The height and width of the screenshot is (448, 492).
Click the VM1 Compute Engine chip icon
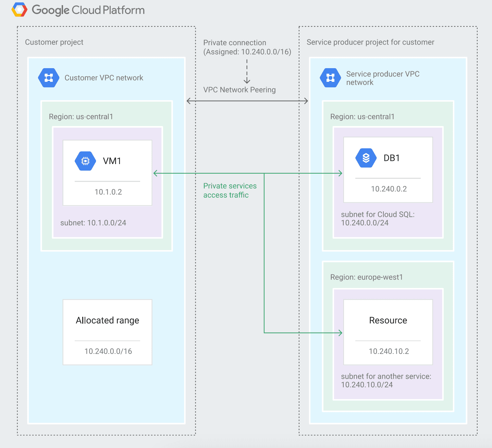pos(85,161)
